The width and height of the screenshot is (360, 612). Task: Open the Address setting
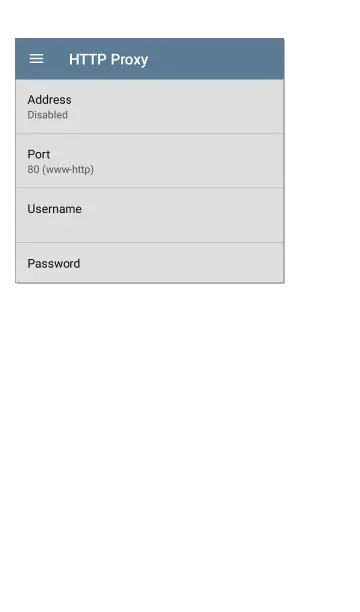tap(150, 107)
